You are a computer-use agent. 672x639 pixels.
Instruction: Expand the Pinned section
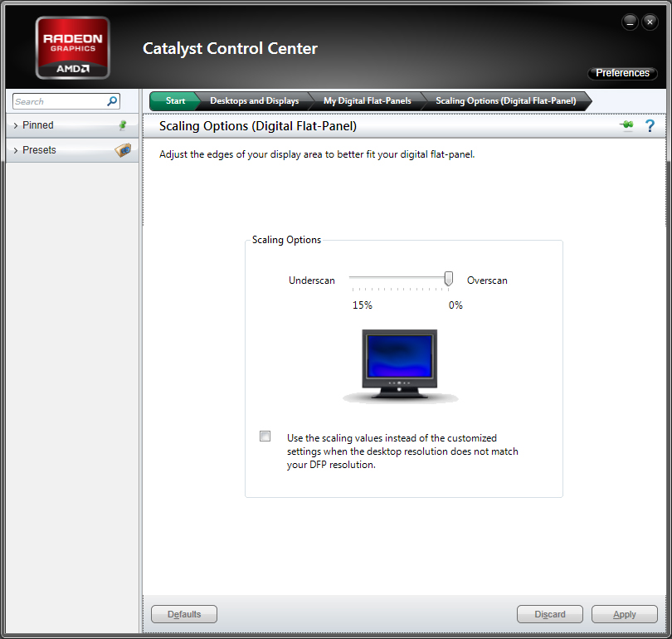coord(72,125)
